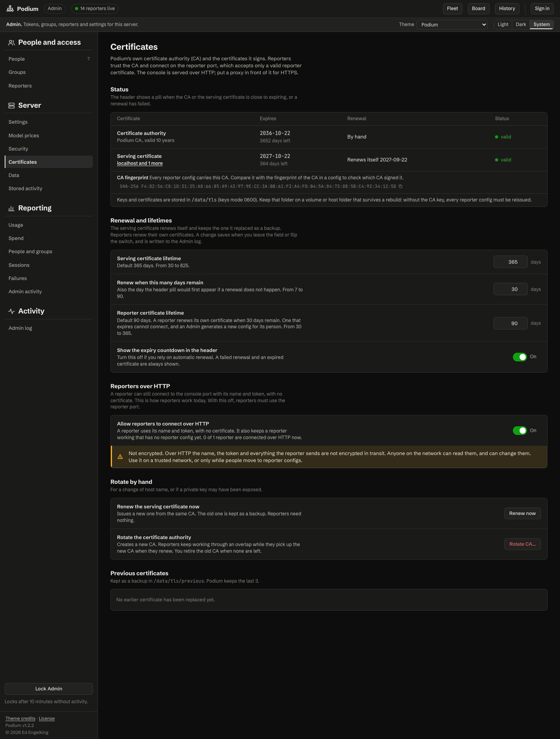Click the No earlier certificate has been replaced text
The width and height of the screenshot is (560, 739).
pyautogui.click(x=166, y=600)
